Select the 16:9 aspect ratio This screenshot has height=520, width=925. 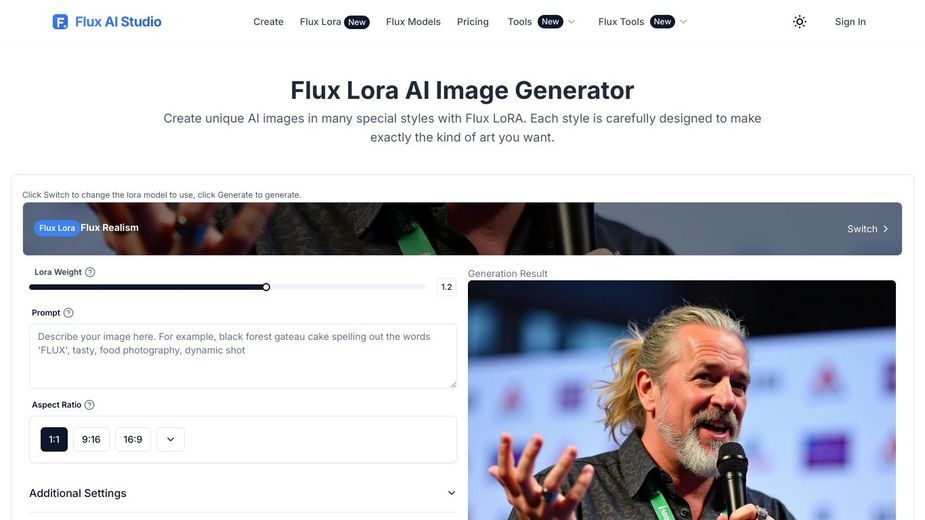pos(133,439)
